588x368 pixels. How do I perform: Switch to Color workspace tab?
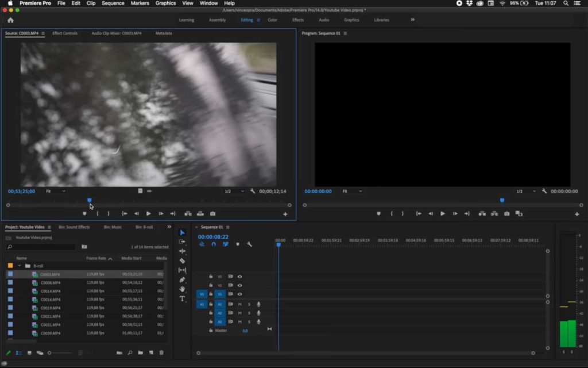[272, 20]
